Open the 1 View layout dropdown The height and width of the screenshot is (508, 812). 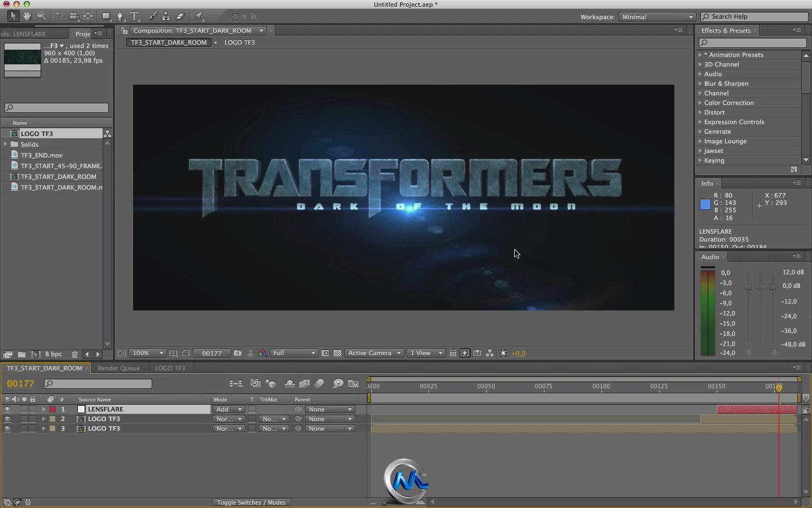tap(426, 353)
